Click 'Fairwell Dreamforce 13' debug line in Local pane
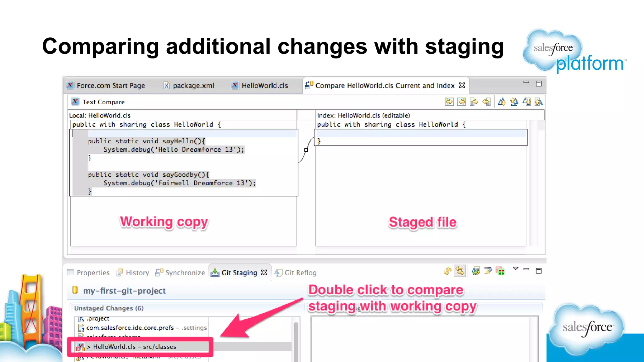Screen dimensions: 644x362 (180, 183)
